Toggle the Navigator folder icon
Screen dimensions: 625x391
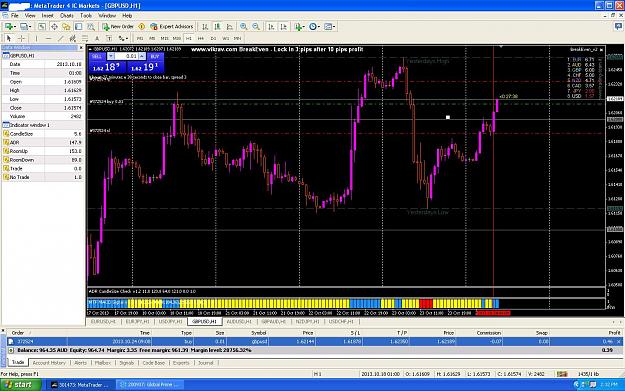pos(66,27)
